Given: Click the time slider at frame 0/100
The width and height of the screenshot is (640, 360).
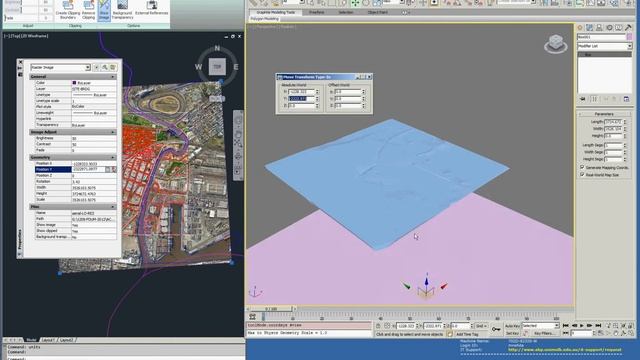Looking at the screenshot, I should click(x=272, y=309).
